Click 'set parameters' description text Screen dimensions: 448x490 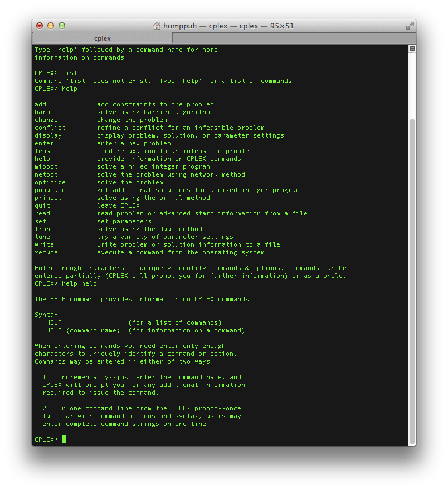point(124,221)
